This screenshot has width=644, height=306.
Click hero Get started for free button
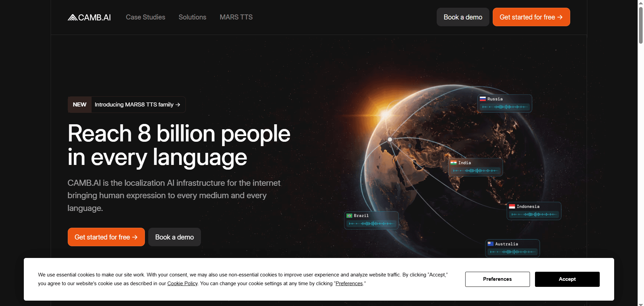[x=106, y=237]
